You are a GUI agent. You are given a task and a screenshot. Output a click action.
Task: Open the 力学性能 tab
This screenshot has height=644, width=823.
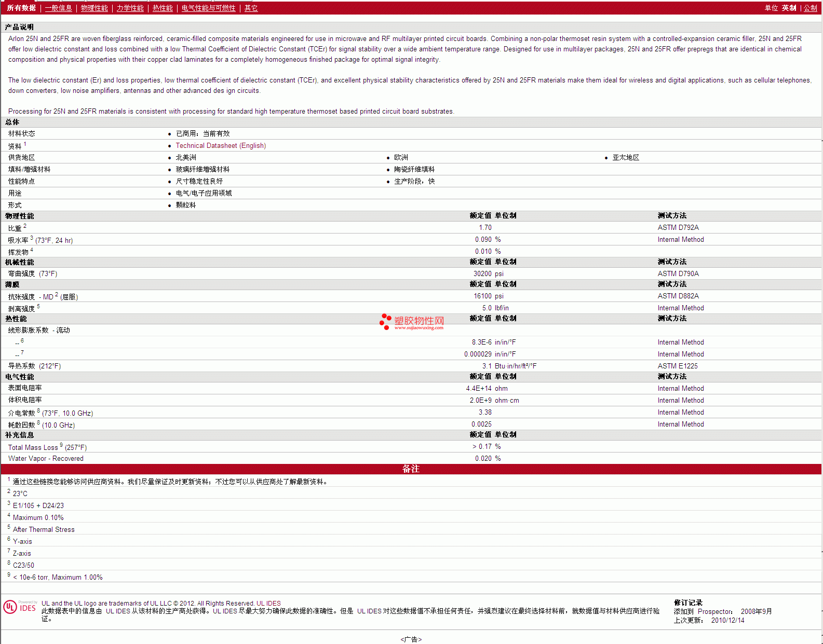pos(130,8)
